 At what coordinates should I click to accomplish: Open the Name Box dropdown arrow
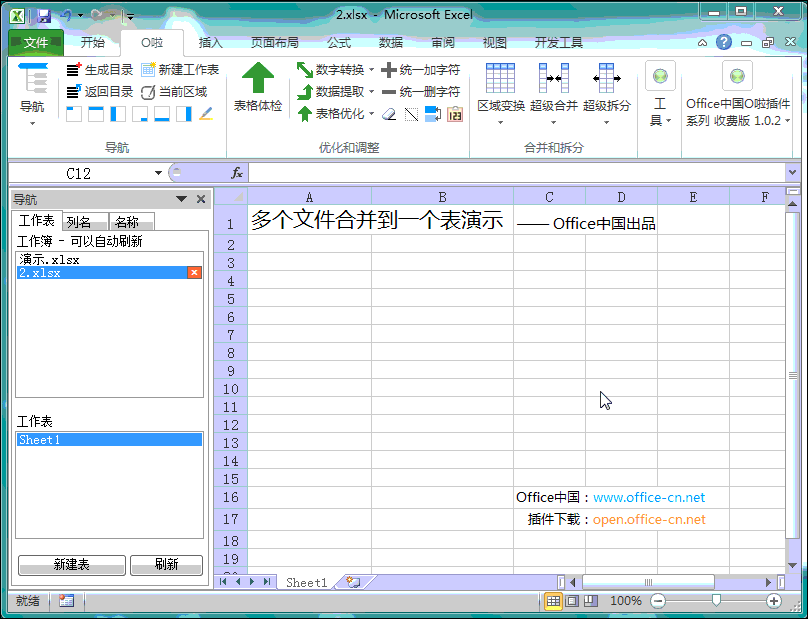158,173
